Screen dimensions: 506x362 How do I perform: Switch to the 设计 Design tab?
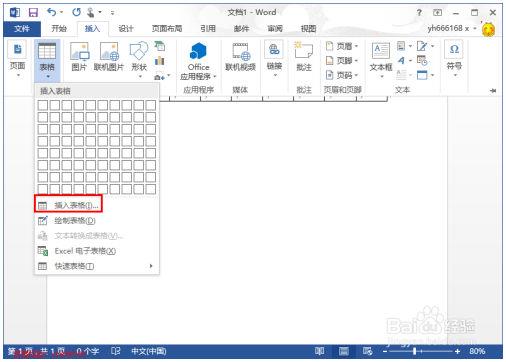tap(126, 29)
